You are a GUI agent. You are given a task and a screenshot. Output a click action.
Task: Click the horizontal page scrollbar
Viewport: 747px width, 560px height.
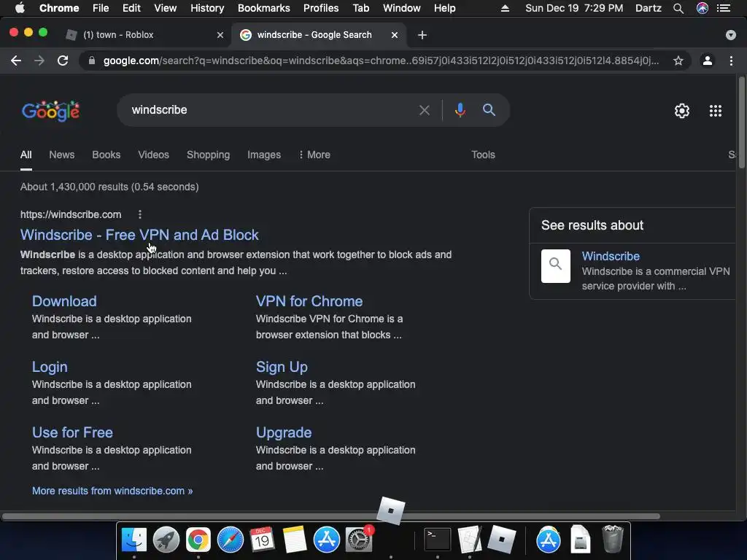tap(330, 516)
